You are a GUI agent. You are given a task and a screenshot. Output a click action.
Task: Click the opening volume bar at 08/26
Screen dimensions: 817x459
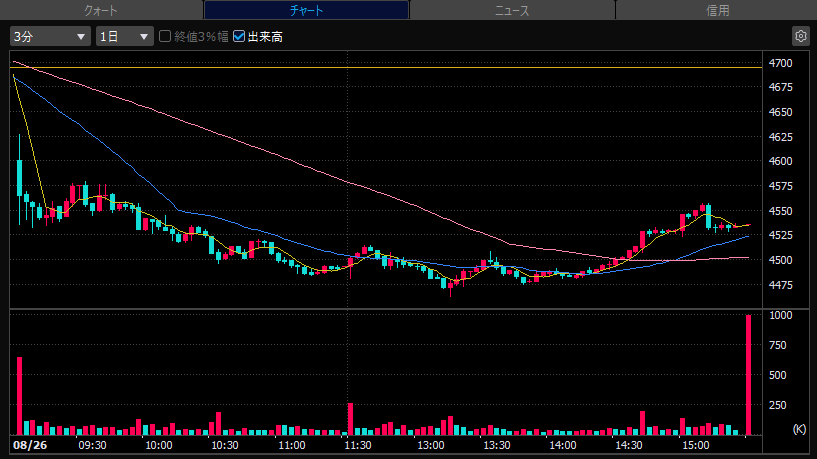pos(19,396)
